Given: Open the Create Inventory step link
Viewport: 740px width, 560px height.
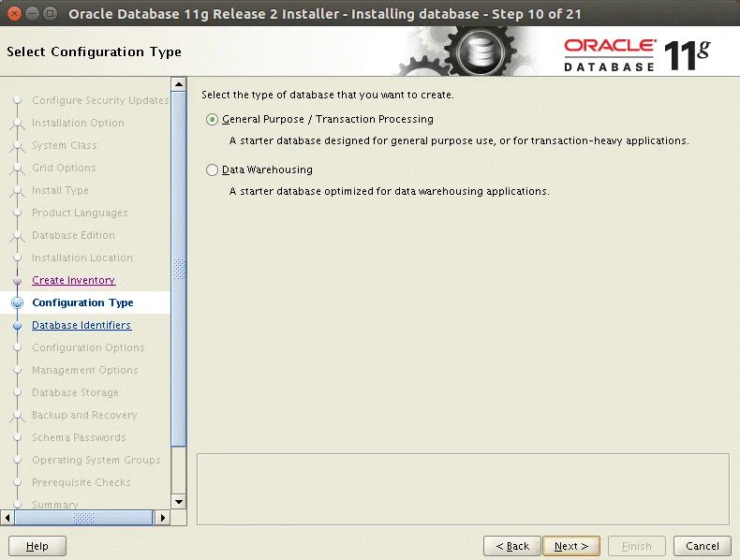Looking at the screenshot, I should pos(73,280).
